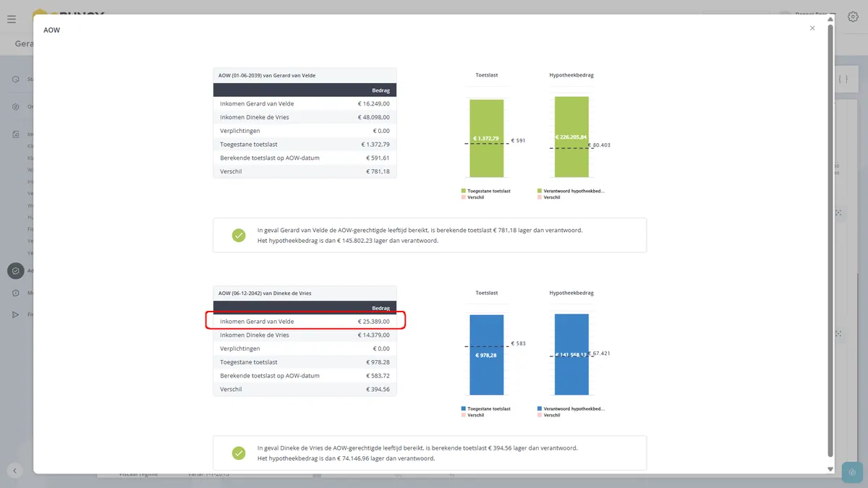Toggle the green 'Verantwoord hypotheekbed...' legend entry
The height and width of the screenshot is (488, 868).
(x=571, y=191)
